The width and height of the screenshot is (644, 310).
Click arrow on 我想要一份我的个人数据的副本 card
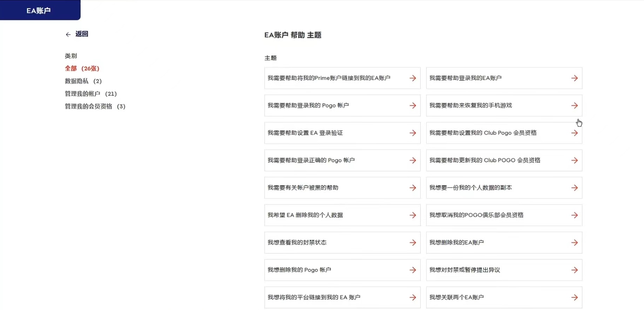(574, 188)
